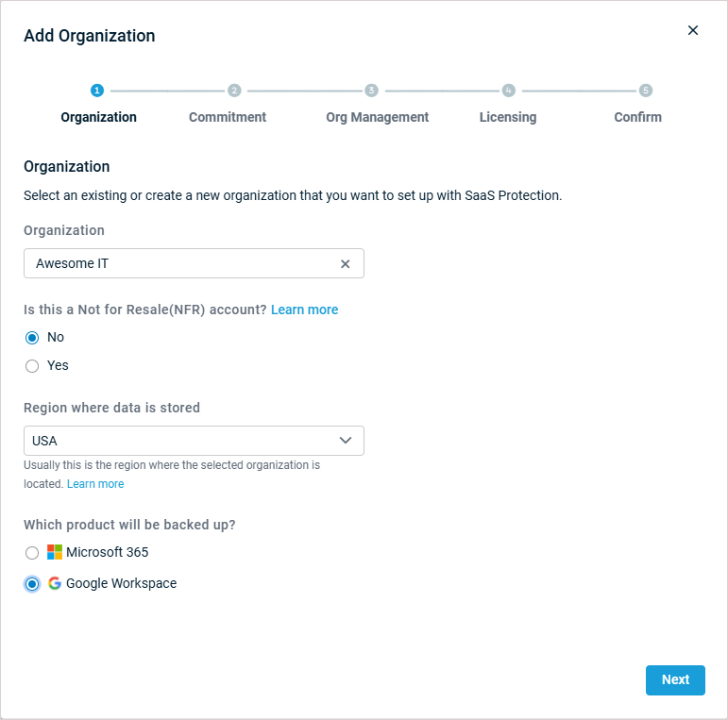This screenshot has width=728, height=720.
Task: Click the Next button
Action: point(675,680)
